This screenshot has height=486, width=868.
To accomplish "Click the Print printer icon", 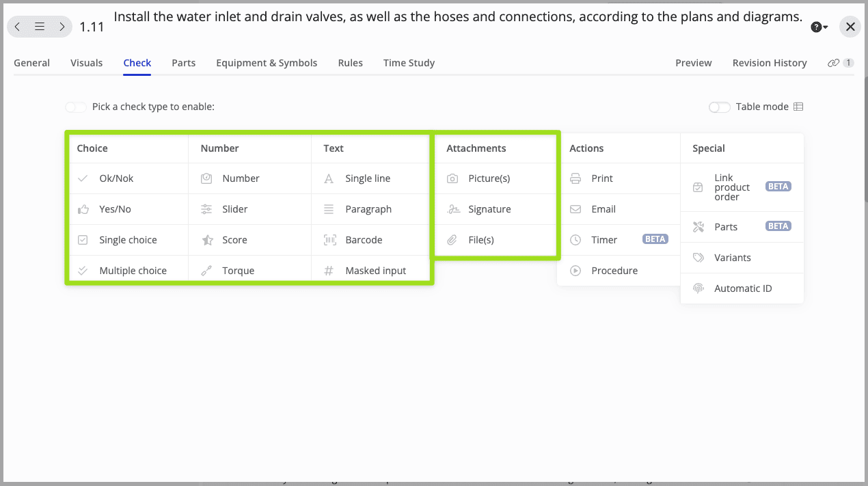I will point(575,178).
